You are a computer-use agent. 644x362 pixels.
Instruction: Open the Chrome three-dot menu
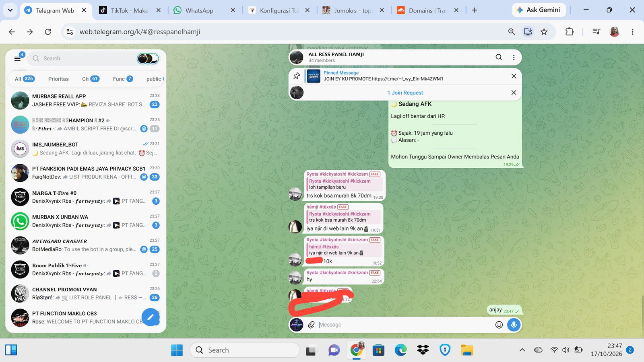632,32
